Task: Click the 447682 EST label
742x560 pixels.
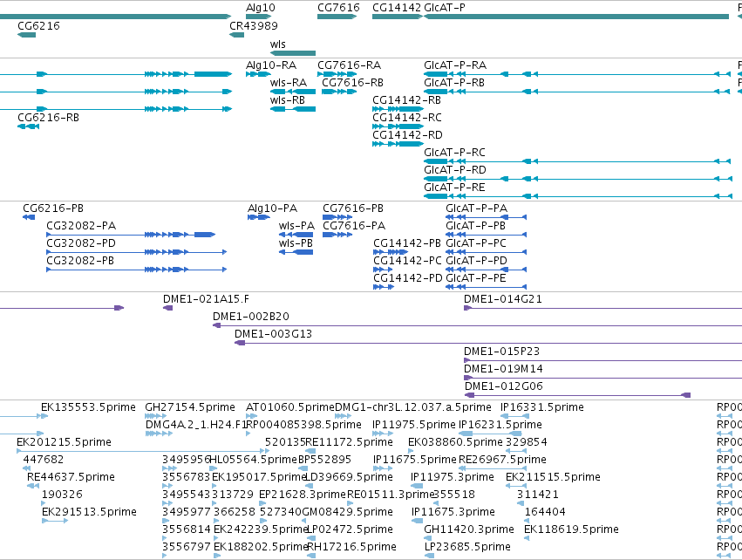Action: tap(43, 459)
